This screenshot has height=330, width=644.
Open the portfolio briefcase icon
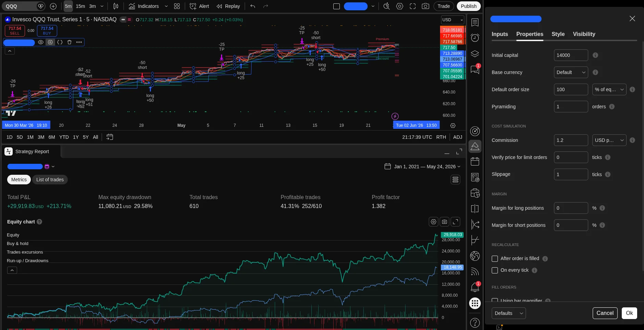(475, 193)
